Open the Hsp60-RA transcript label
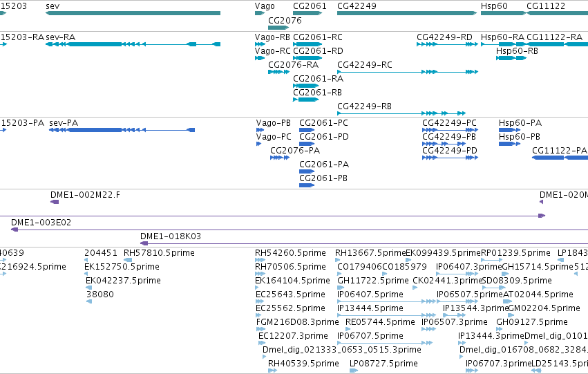 pos(502,37)
